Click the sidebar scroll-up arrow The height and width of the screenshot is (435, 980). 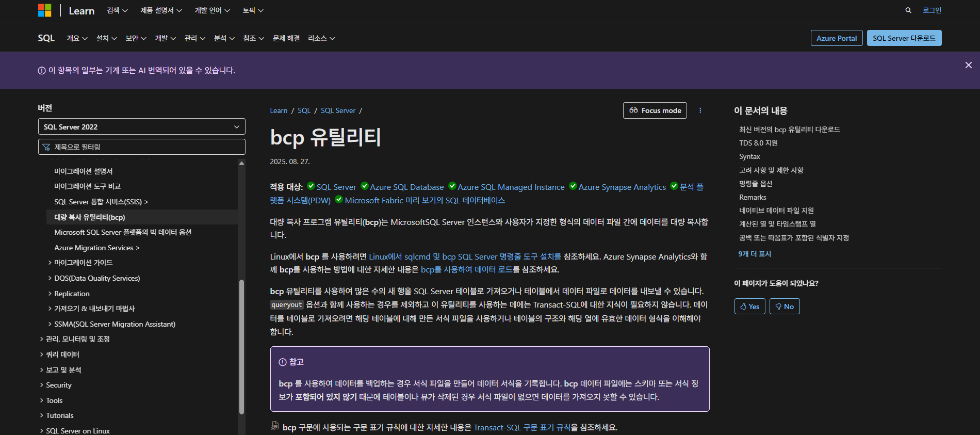pos(241,163)
